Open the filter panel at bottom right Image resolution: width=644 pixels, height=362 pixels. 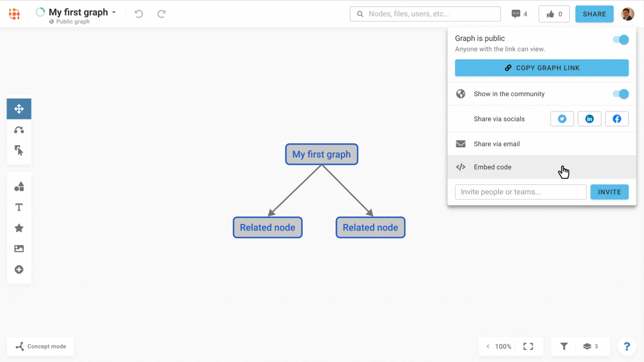(563, 346)
